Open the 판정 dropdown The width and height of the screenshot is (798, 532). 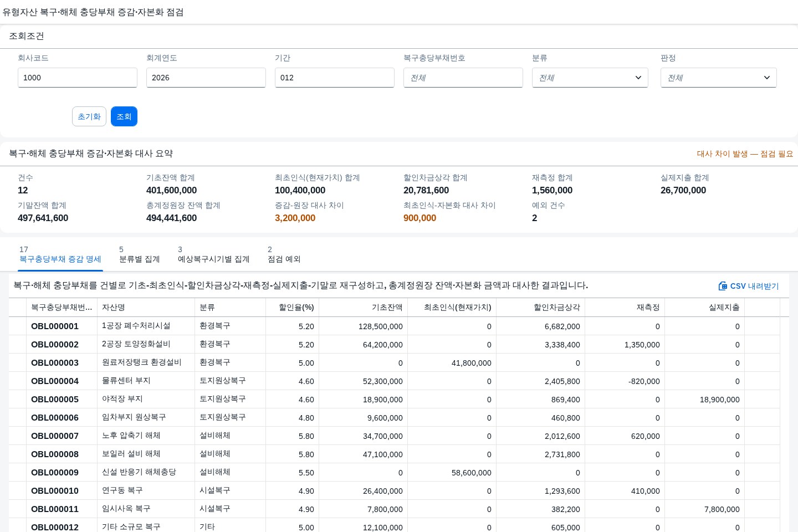pos(719,78)
